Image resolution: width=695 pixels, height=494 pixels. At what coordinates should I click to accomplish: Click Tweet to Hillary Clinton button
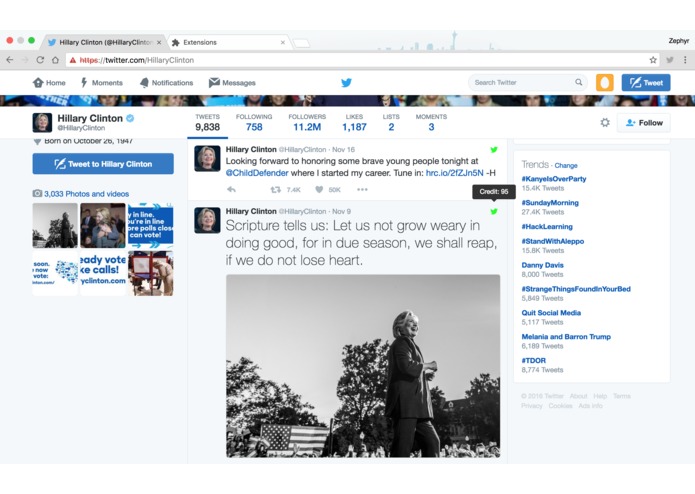[x=103, y=163]
